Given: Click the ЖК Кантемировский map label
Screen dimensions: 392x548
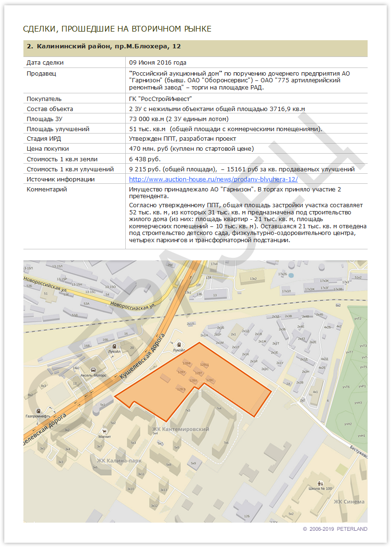Looking at the screenshot, I should pyautogui.click(x=181, y=429).
